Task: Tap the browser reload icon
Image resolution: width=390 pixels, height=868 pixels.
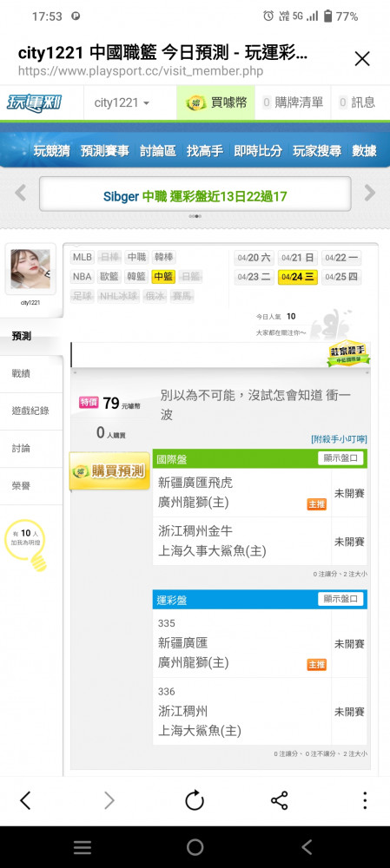Action: tap(195, 800)
